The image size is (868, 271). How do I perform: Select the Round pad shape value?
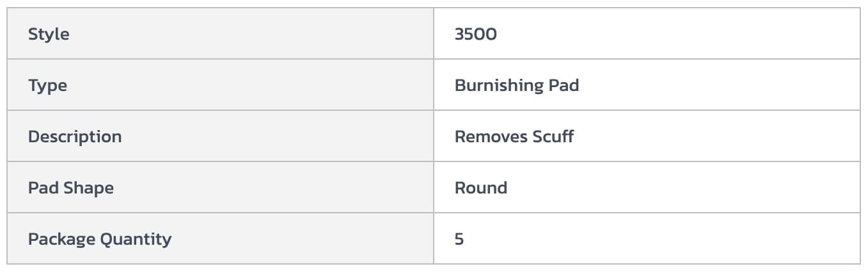[480, 188]
